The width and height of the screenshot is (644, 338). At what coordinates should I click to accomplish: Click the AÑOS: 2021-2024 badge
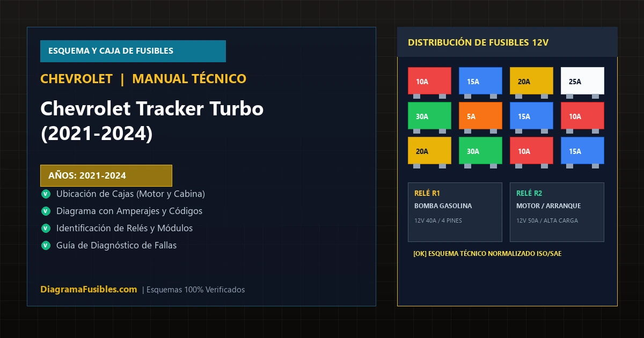click(x=106, y=175)
